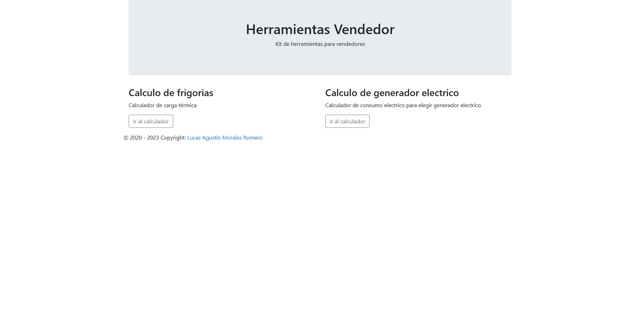The image size is (644, 329).
Task: Follow the Lucas Agustín Morales Romero link
Action: 225,138
